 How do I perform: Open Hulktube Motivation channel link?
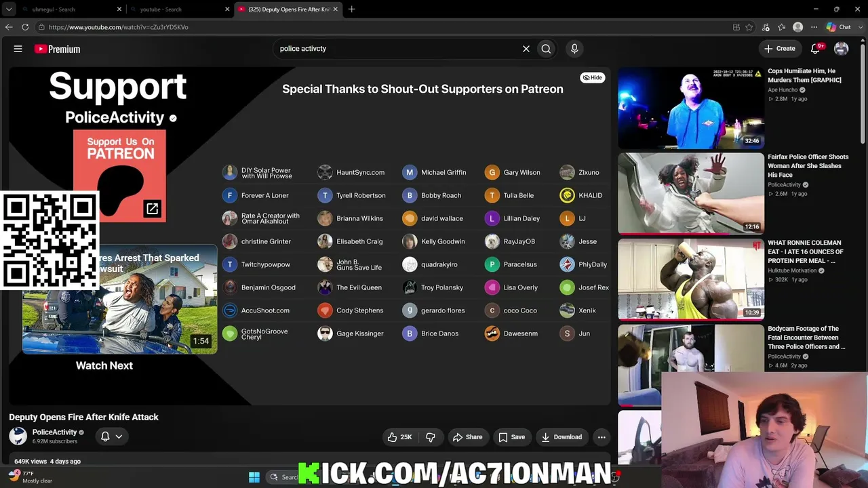pyautogui.click(x=792, y=270)
